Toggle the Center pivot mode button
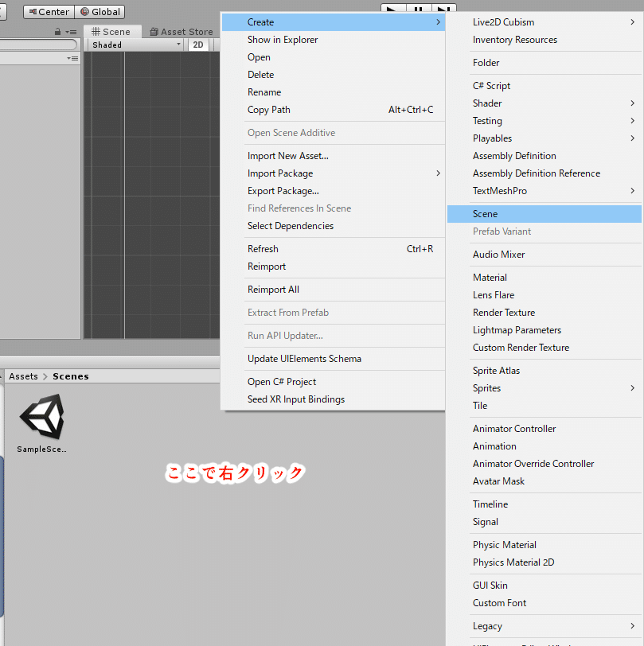The image size is (644, 646). [49, 11]
